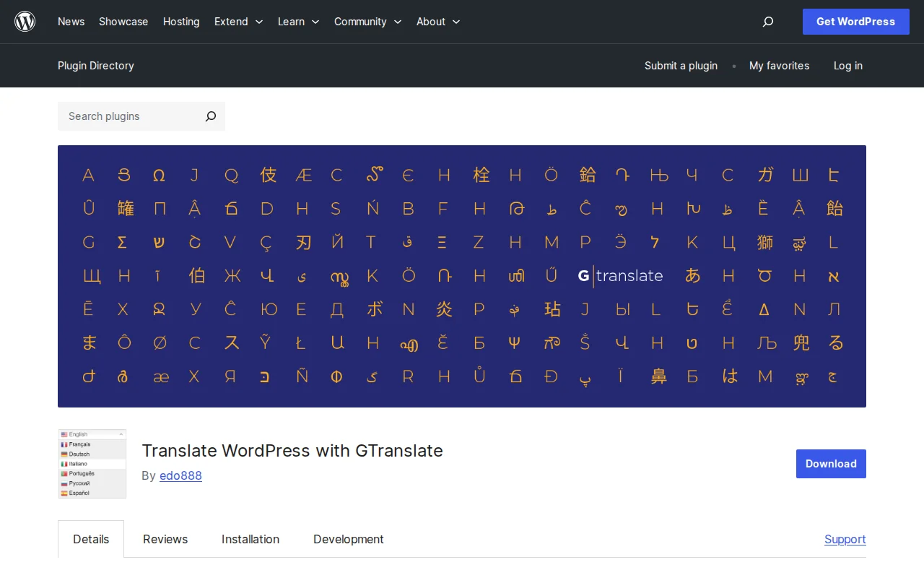Open the Installation tab
The image size is (924, 578).
pyautogui.click(x=250, y=539)
